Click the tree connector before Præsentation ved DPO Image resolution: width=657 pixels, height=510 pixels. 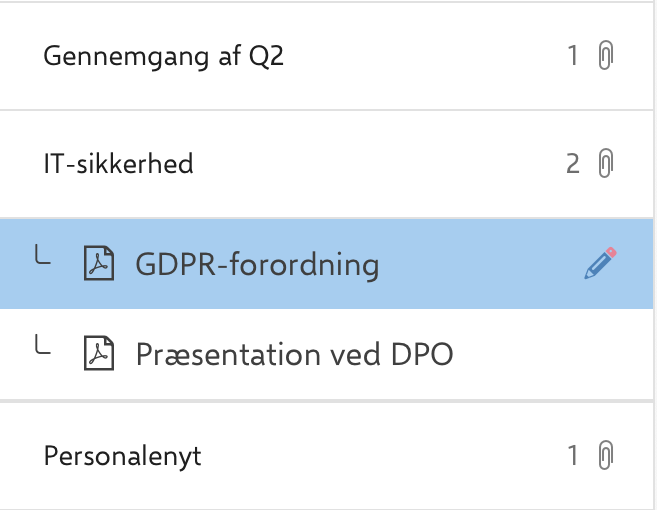point(42,348)
